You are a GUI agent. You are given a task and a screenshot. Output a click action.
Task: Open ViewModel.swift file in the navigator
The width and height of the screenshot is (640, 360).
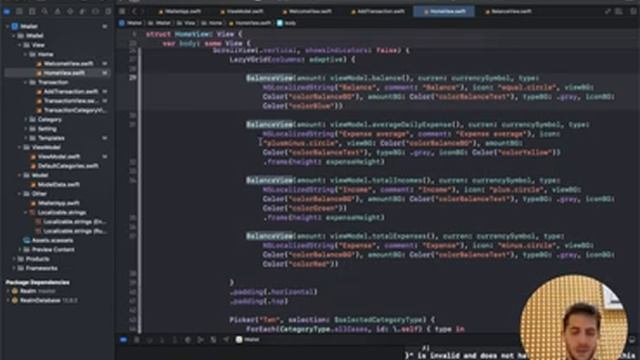55,157
